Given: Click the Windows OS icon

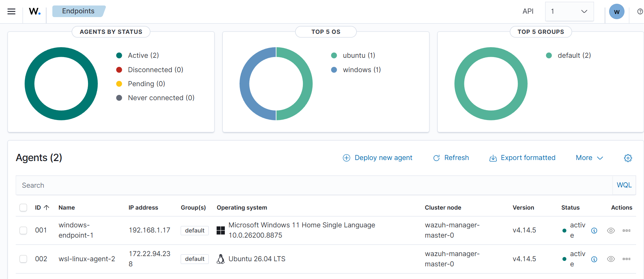Looking at the screenshot, I should click(221, 230).
